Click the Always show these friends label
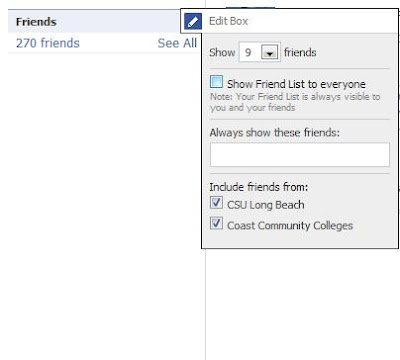The width and height of the screenshot is (400, 360). pos(275,133)
